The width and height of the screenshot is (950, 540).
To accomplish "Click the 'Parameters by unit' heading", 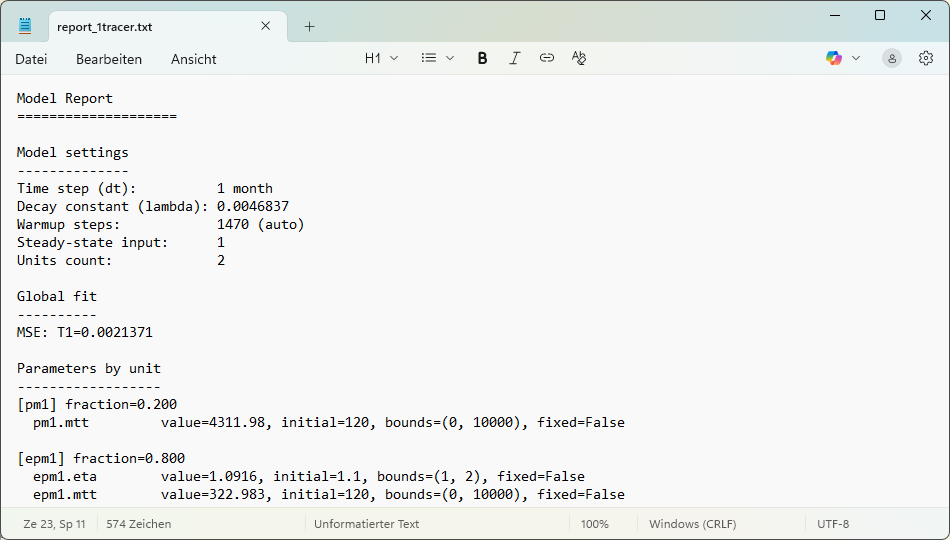I will point(89,368).
